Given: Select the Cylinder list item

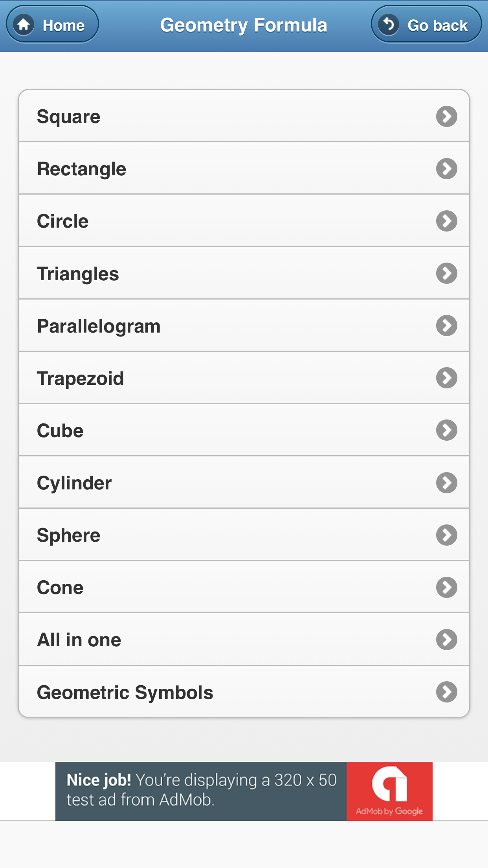Looking at the screenshot, I should [74, 483].
